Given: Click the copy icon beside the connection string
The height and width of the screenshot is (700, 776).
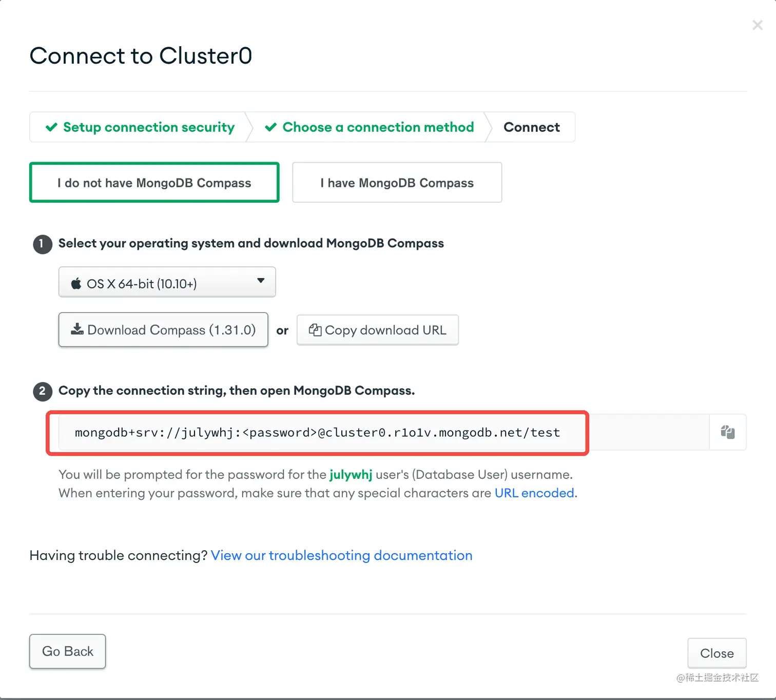Looking at the screenshot, I should click(728, 432).
